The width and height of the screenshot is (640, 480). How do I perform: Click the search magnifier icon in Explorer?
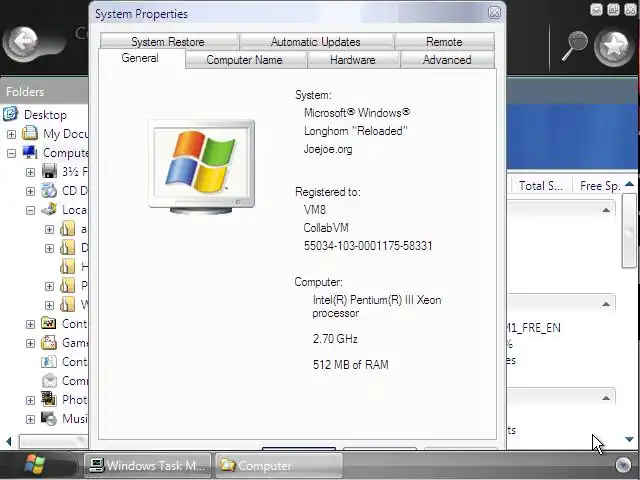pyautogui.click(x=575, y=46)
